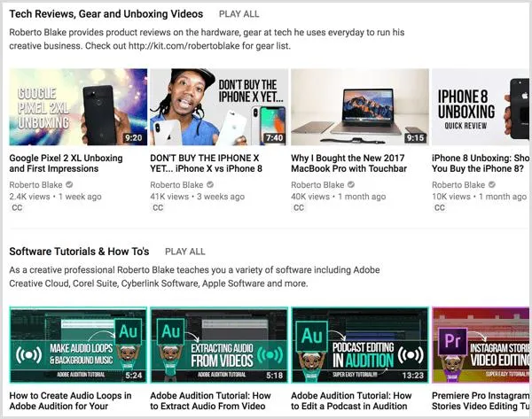Click CC badge under iPhone 8 video
The width and height of the screenshot is (532, 419).
pyautogui.click(x=440, y=207)
